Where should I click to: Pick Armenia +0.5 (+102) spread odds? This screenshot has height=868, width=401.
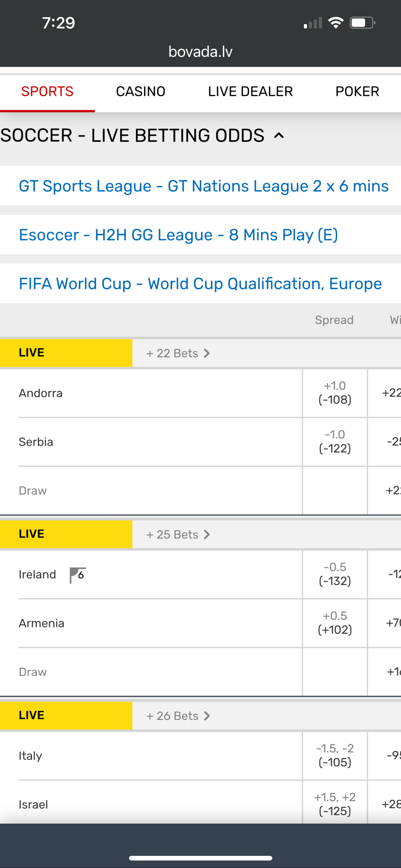pyautogui.click(x=335, y=623)
